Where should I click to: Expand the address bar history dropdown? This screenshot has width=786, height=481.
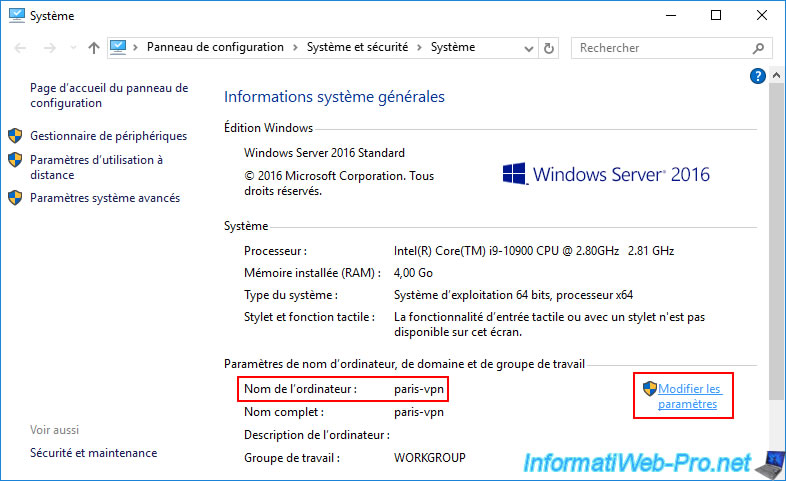pos(527,48)
